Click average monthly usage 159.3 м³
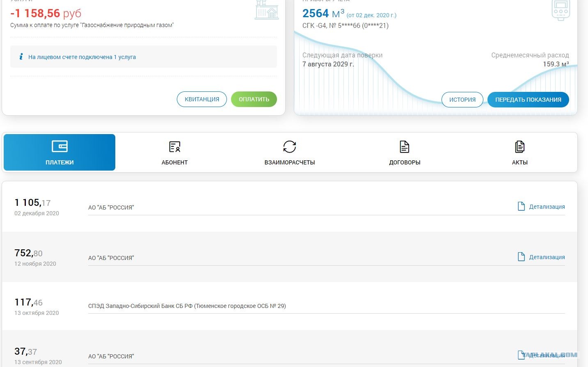Viewport: 588px width, 367px height. point(556,64)
